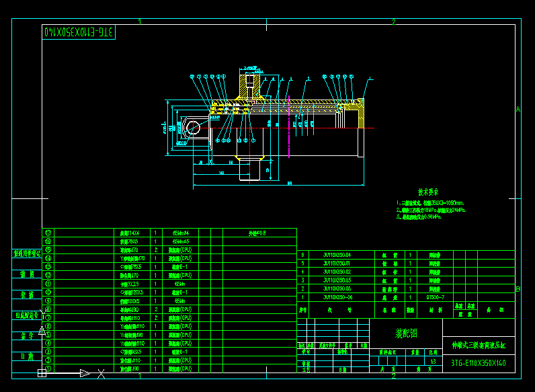
Task: Click the DT500-7 material cell
Action: pyautogui.click(x=436, y=297)
